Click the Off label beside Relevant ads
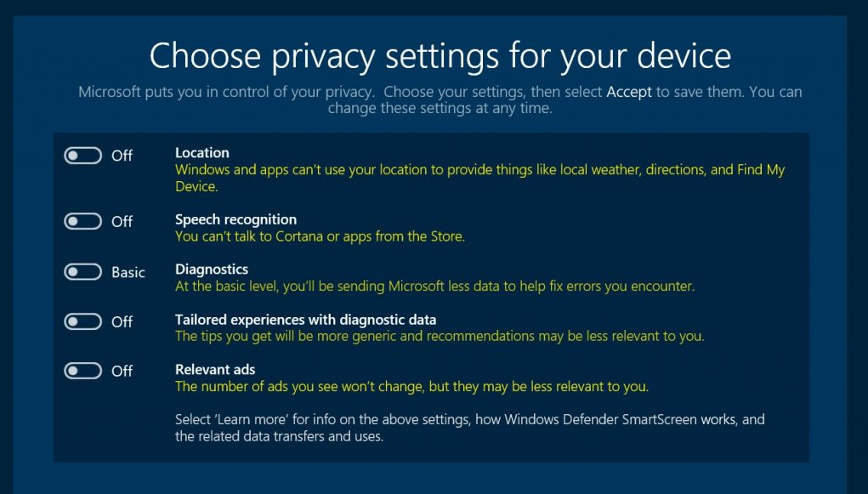 (122, 371)
